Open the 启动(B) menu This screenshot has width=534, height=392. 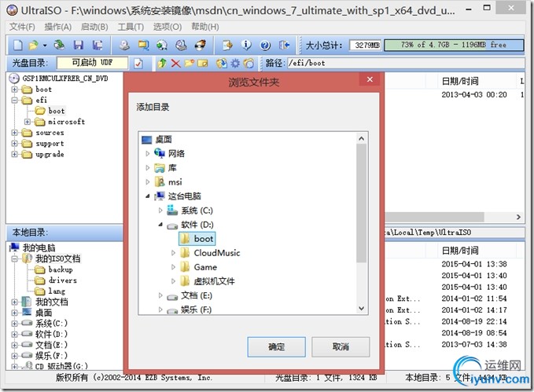(x=94, y=27)
